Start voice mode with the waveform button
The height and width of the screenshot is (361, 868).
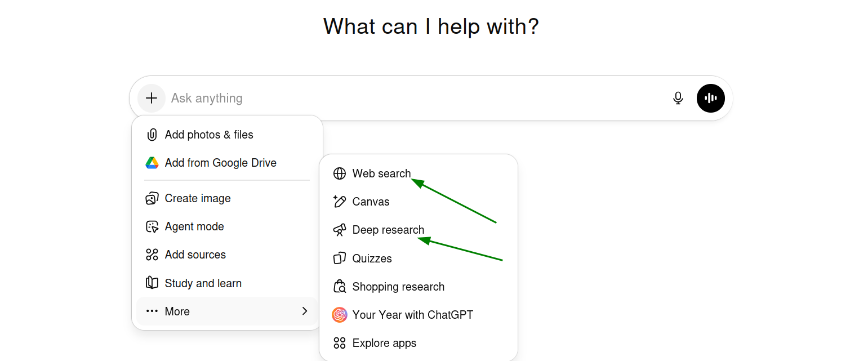click(x=711, y=98)
